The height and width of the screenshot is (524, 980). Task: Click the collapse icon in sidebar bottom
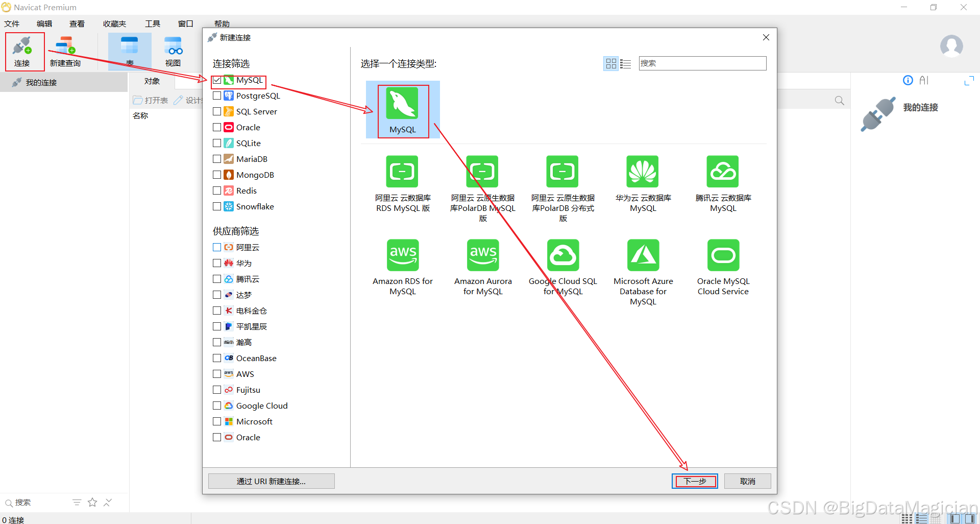[108, 503]
